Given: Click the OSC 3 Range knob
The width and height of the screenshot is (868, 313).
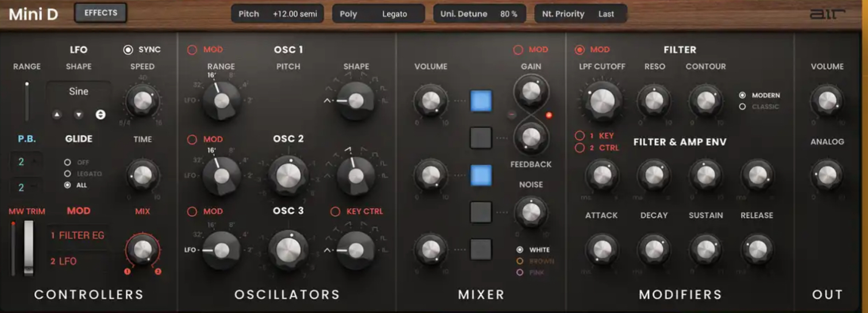Looking at the screenshot, I should coord(221,250).
